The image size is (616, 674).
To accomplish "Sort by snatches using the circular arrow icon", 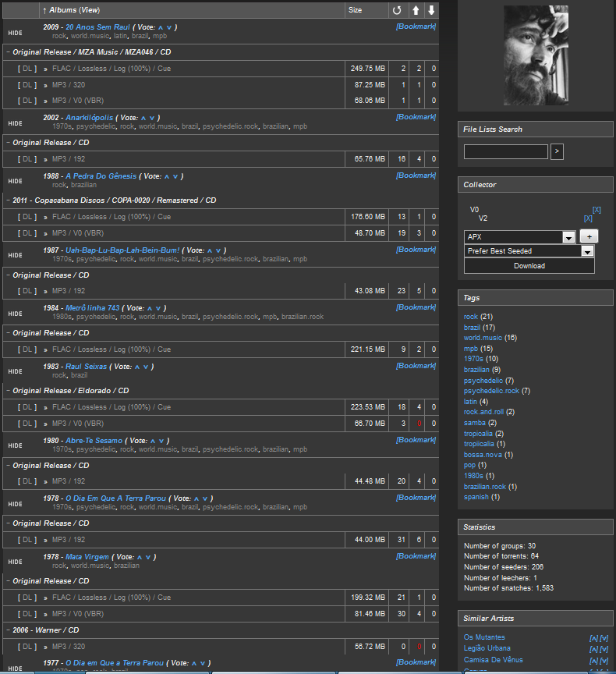I will click(397, 10).
